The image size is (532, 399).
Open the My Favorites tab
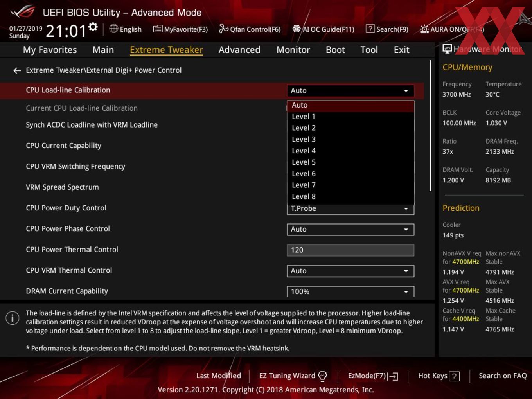(x=50, y=50)
